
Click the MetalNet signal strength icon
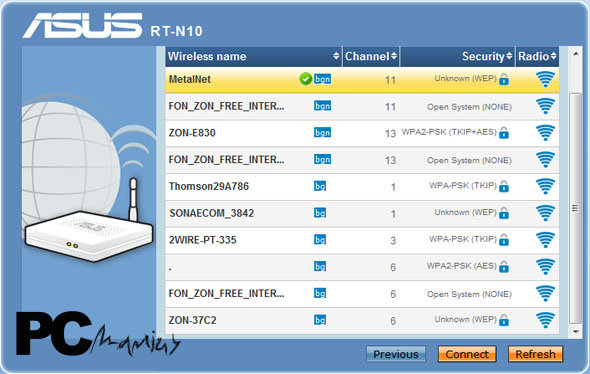pos(545,79)
